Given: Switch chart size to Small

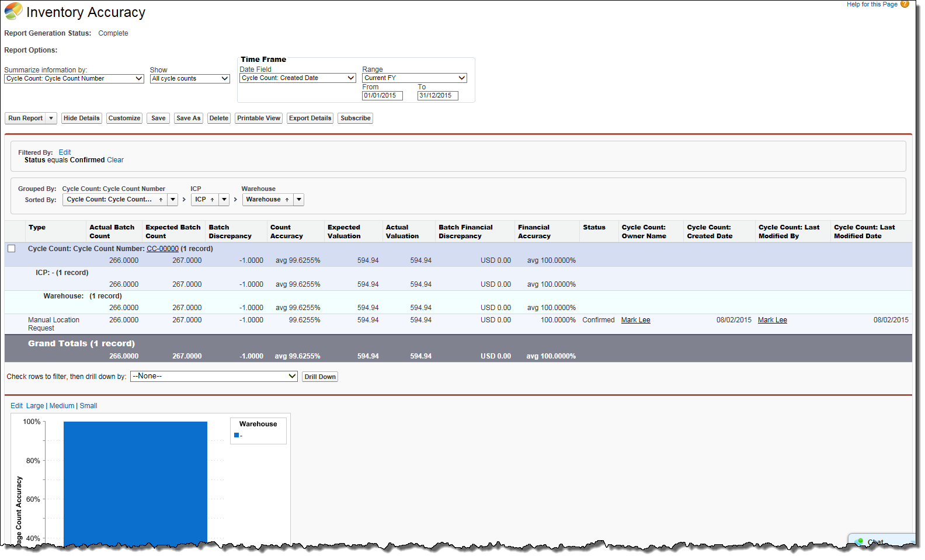Looking at the screenshot, I should coord(88,406).
